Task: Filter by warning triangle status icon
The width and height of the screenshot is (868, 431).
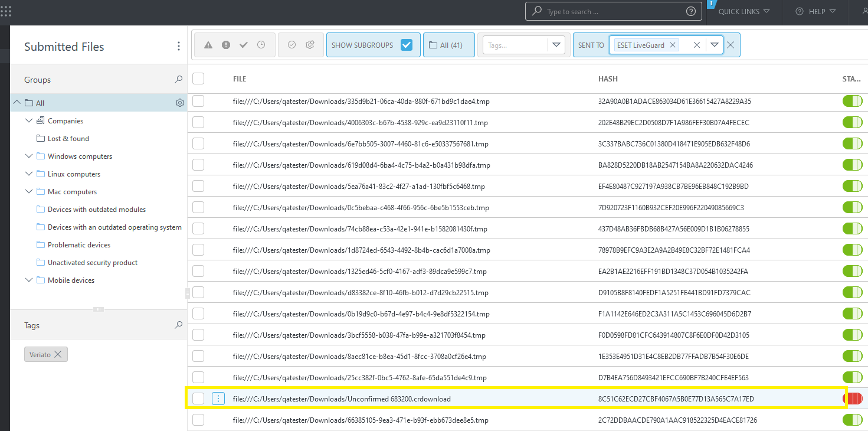Action: pyautogui.click(x=208, y=45)
